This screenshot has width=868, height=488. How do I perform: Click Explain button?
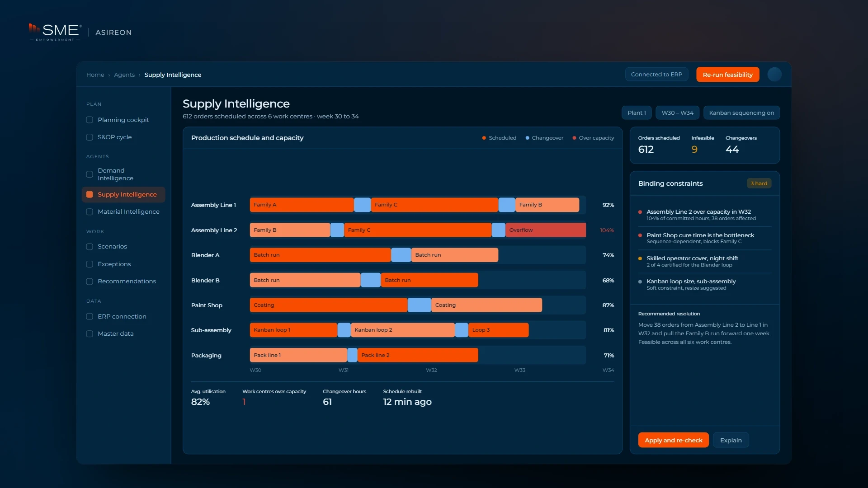click(x=731, y=440)
